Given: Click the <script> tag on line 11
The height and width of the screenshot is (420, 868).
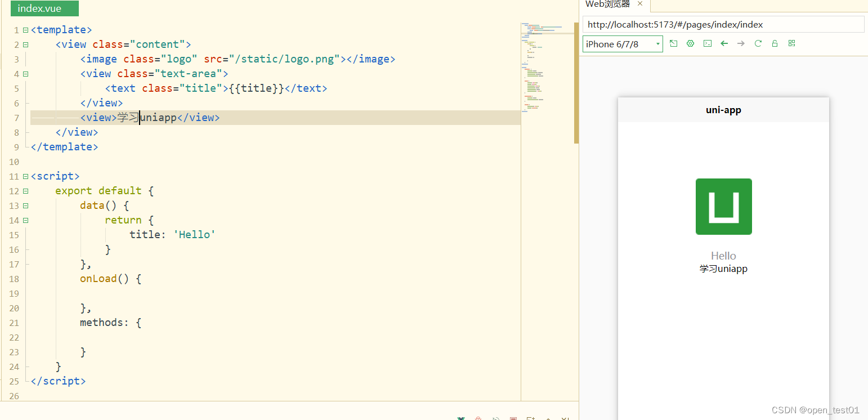Looking at the screenshot, I should tap(55, 176).
